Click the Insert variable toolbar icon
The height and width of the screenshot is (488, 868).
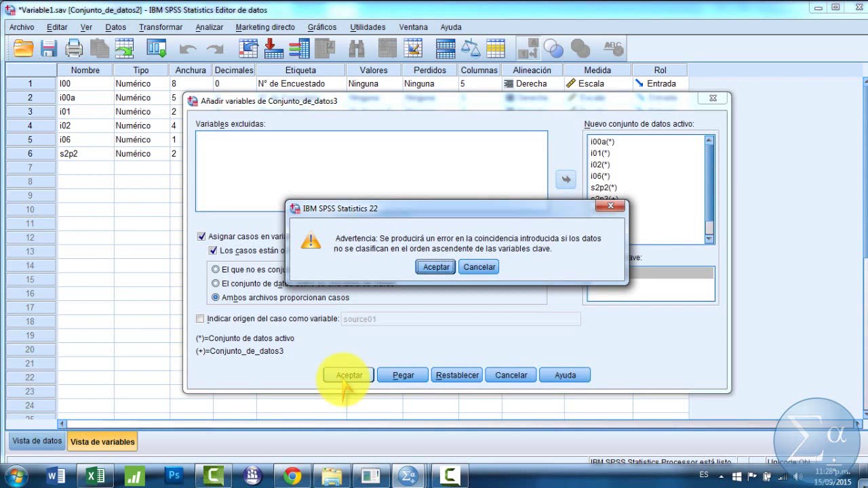coord(413,48)
